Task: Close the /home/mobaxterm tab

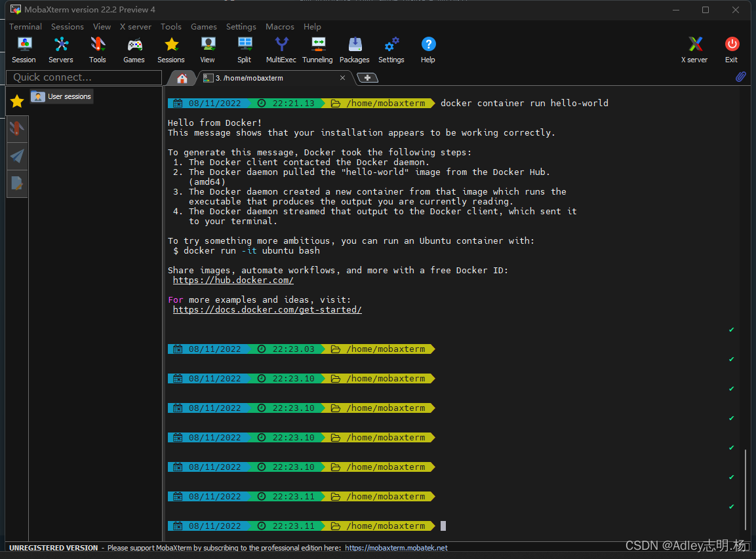Action: [342, 77]
